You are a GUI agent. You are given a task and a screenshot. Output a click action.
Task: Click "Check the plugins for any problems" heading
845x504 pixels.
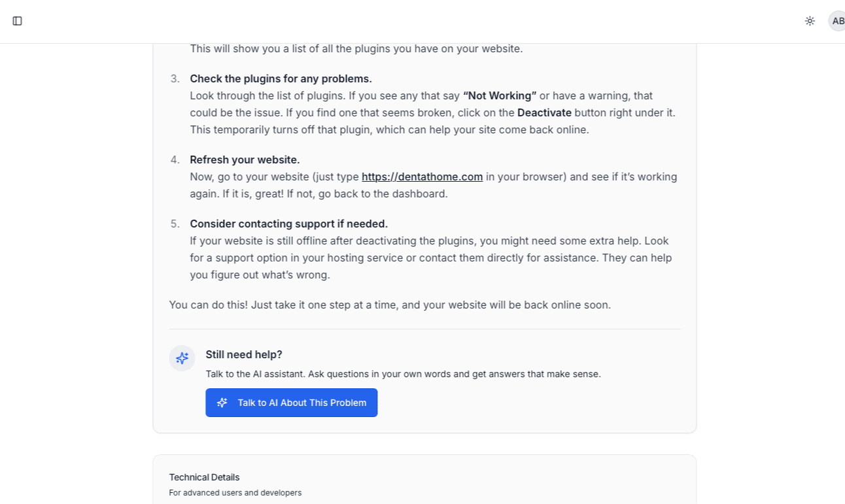point(281,78)
